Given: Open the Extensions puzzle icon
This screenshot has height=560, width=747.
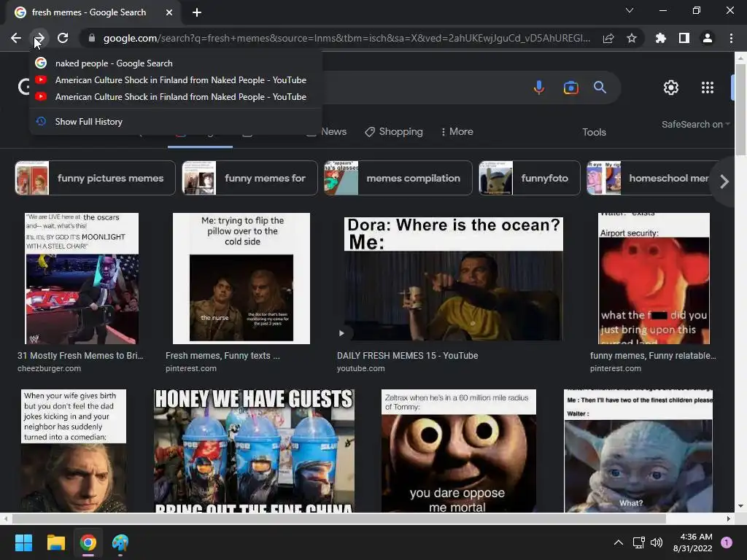Looking at the screenshot, I should 661,38.
